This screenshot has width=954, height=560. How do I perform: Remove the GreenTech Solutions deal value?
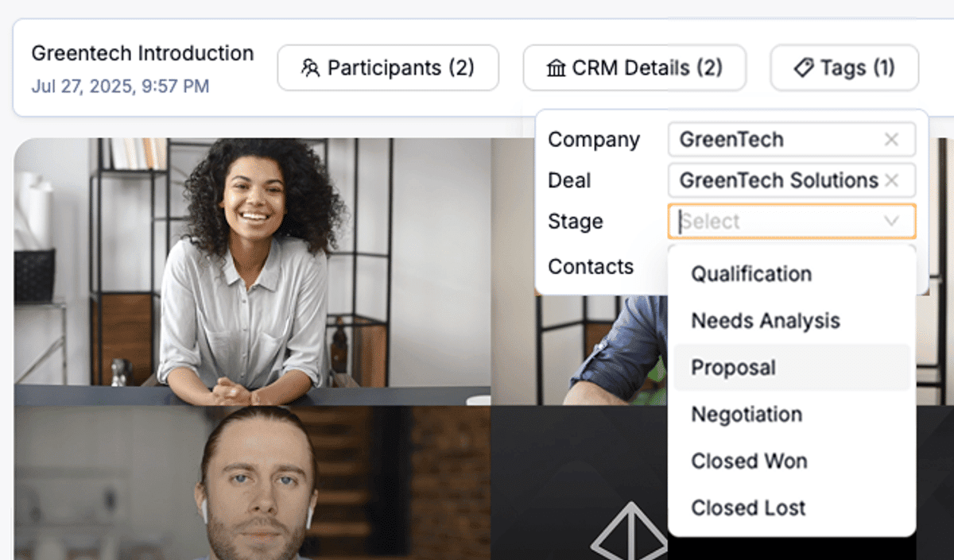(891, 180)
